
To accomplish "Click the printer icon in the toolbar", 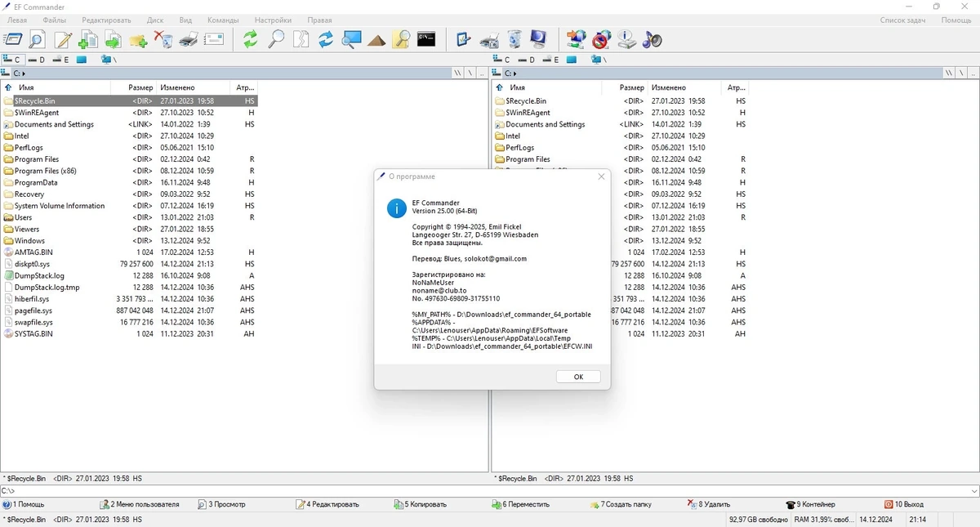I will coord(189,39).
